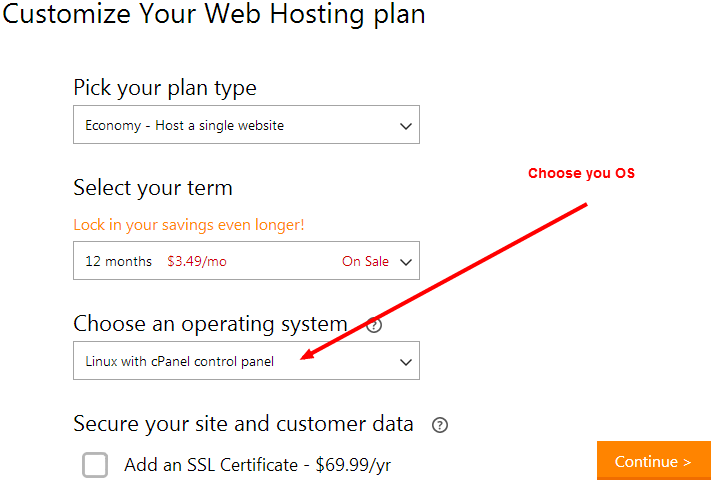Viewport: 716px width, 485px height.
Task: Click help icon beside Secure your site heading
Action: tap(440, 425)
